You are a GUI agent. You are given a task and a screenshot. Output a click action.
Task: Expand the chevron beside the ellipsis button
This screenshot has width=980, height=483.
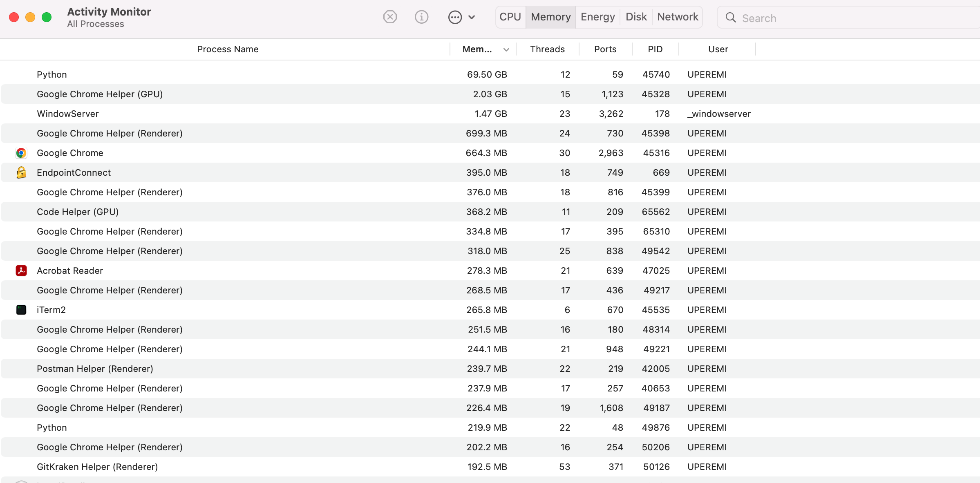tap(472, 17)
